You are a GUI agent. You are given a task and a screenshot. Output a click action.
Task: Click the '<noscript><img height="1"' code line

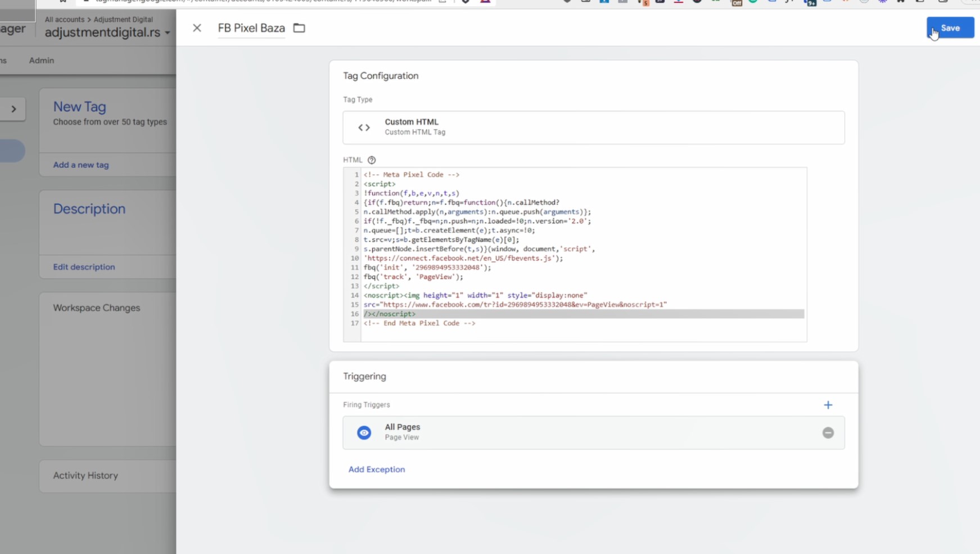click(475, 295)
